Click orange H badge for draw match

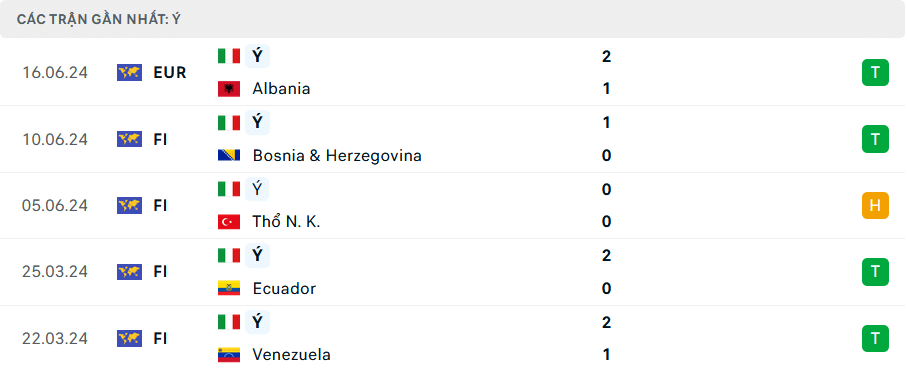(x=875, y=205)
